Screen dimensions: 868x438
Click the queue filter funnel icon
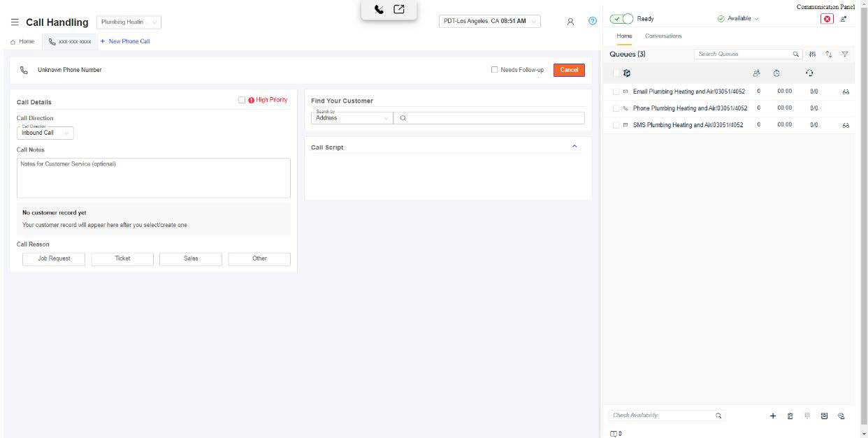click(x=845, y=54)
